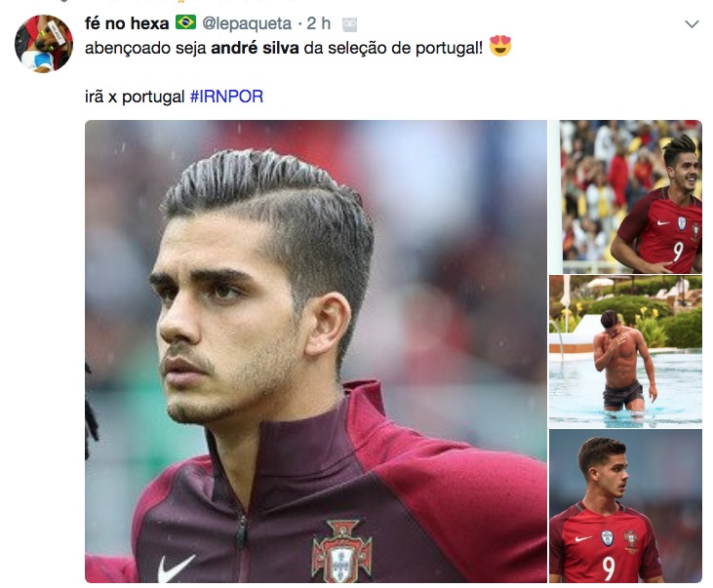
Task: Open the tweet via the 2 h timestamp
Action: click(318, 23)
